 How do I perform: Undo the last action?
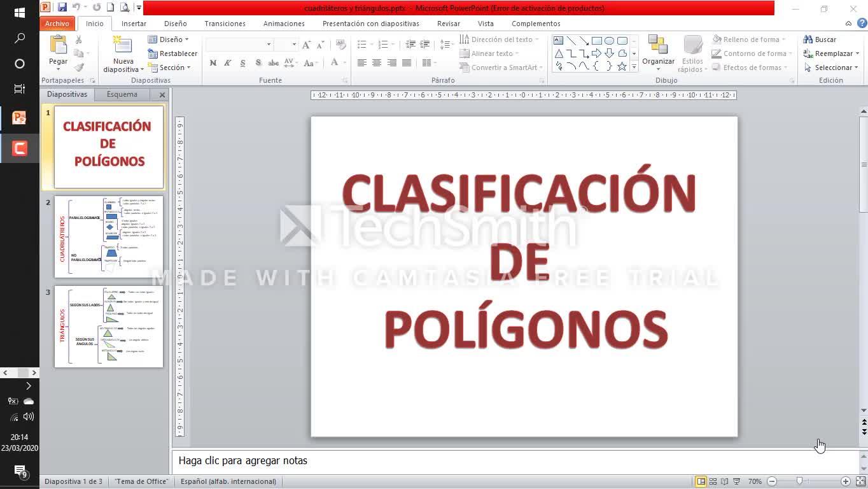(76, 8)
